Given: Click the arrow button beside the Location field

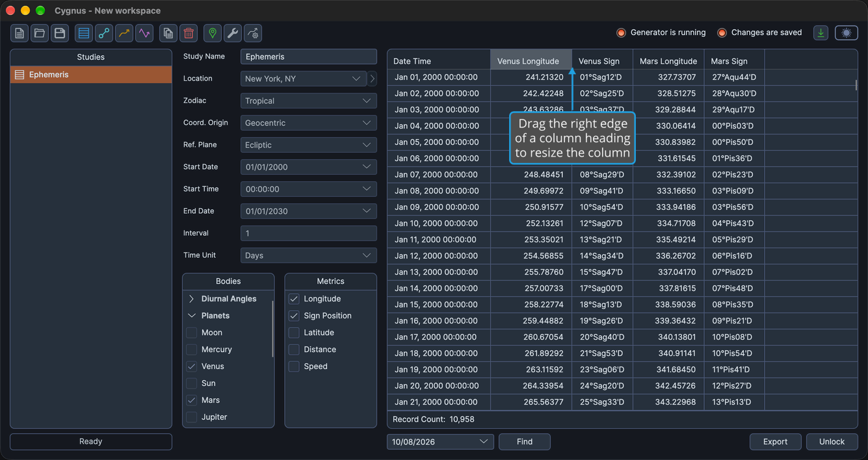Looking at the screenshot, I should pyautogui.click(x=372, y=79).
